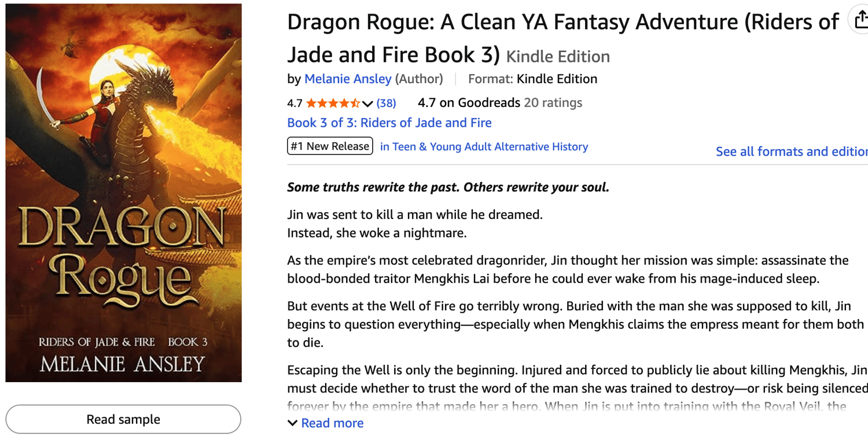The image size is (868, 437).
Task: Click the 4.7 number before the stars
Action: (x=295, y=103)
